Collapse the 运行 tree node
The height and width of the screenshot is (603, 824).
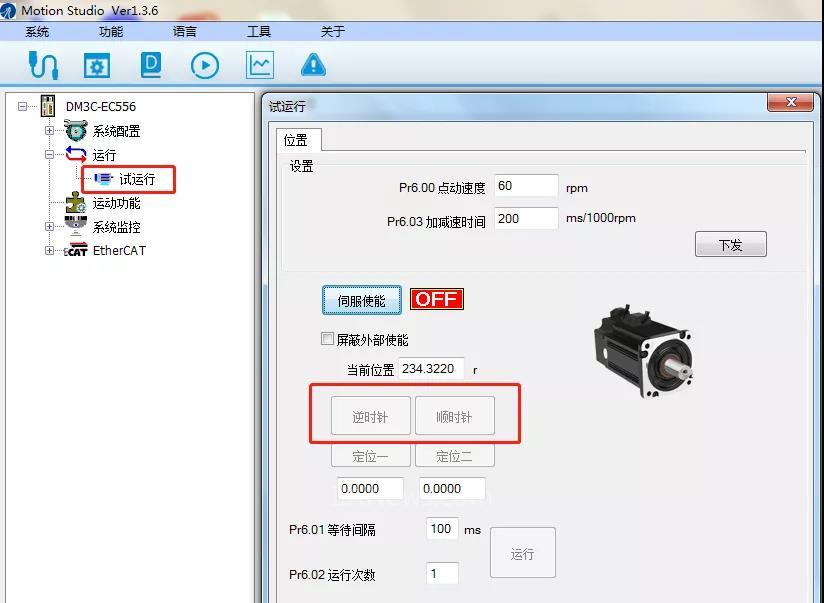click(49, 155)
